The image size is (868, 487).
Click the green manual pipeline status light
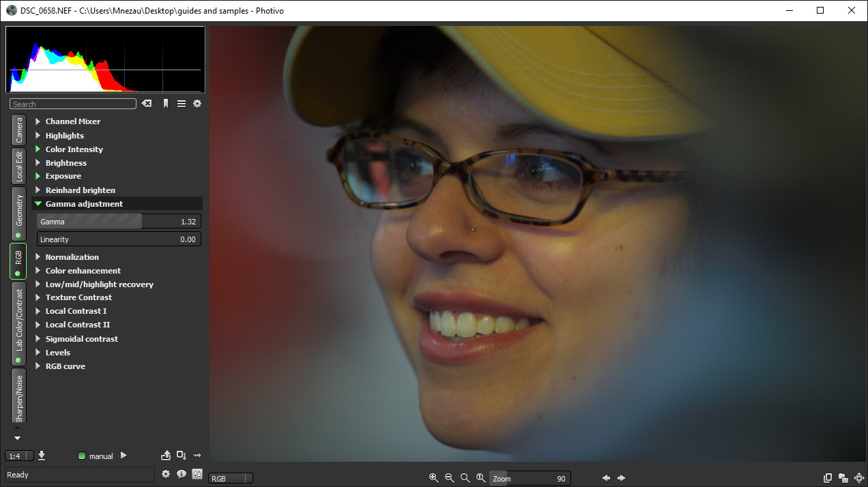(81, 456)
